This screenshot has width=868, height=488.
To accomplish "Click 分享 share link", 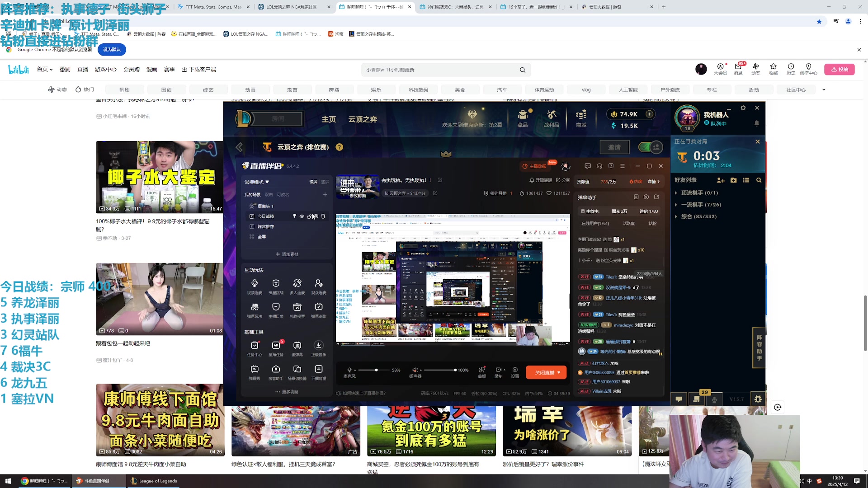I will click(x=563, y=180).
